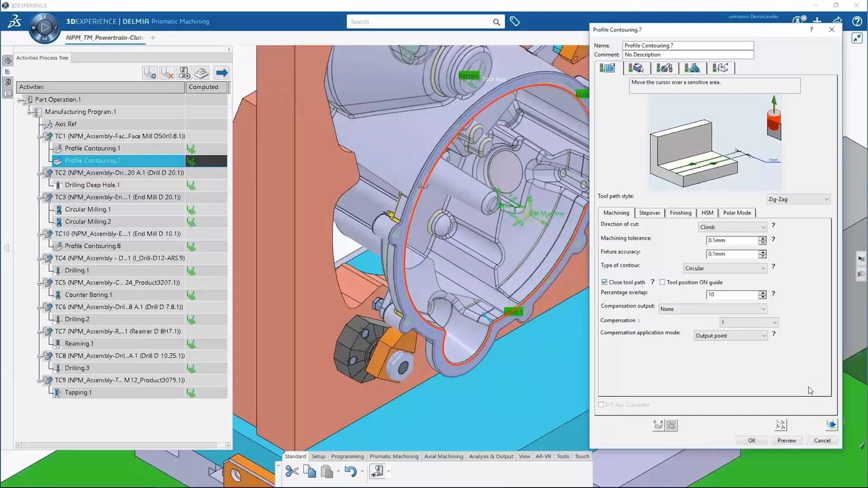Click the search magnifier icon
Viewport: 868px width, 488px height.
[496, 22]
